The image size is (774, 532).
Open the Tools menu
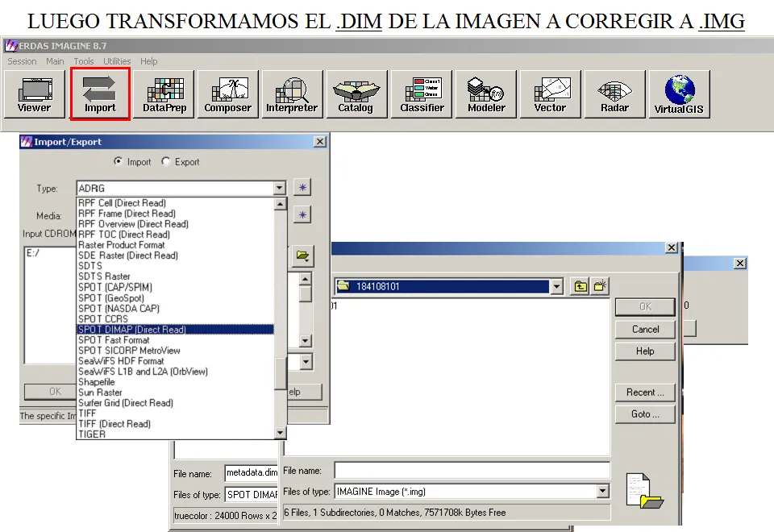(x=83, y=61)
